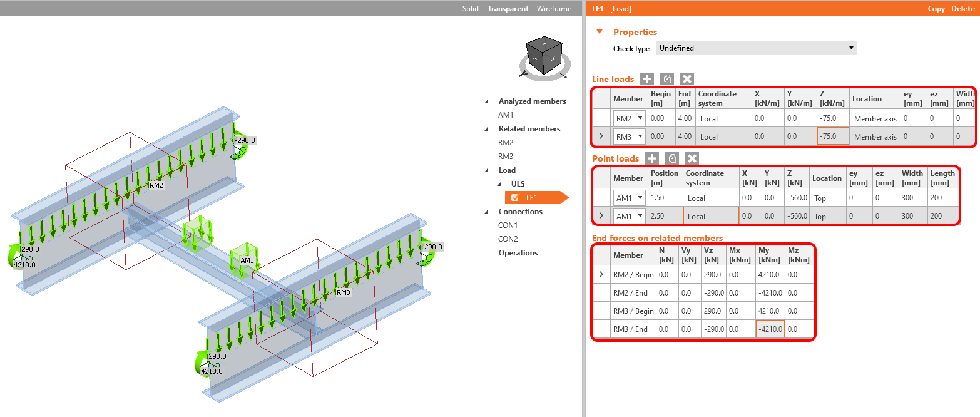Switch view to Wireframe mode
This screenshot has width=980, height=417.
pos(553,8)
